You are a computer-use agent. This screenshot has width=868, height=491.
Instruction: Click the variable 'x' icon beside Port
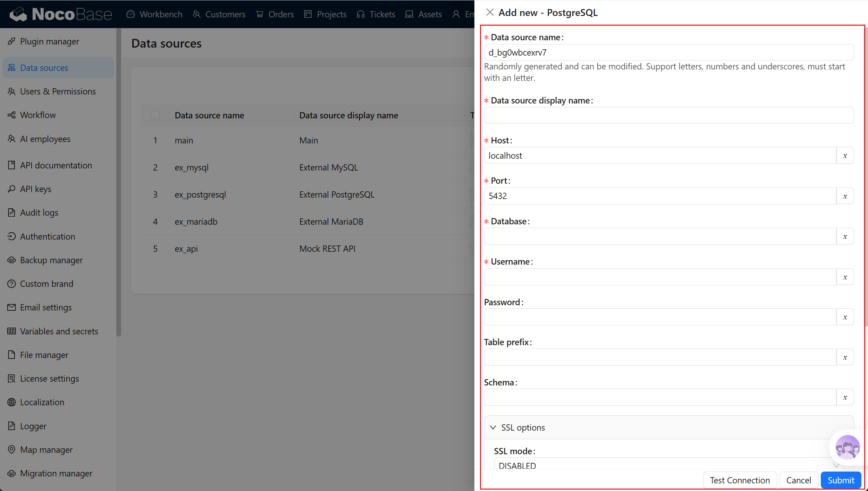pos(845,196)
